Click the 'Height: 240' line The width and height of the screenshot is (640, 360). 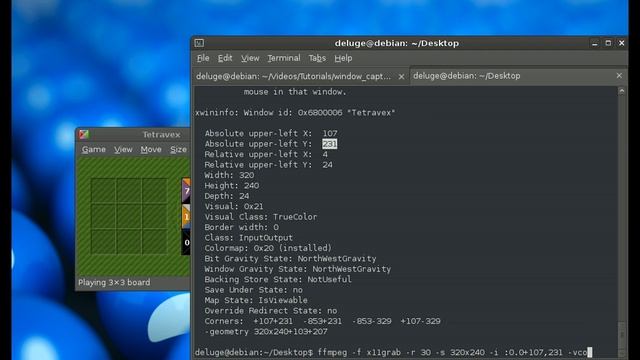point(232,186)
